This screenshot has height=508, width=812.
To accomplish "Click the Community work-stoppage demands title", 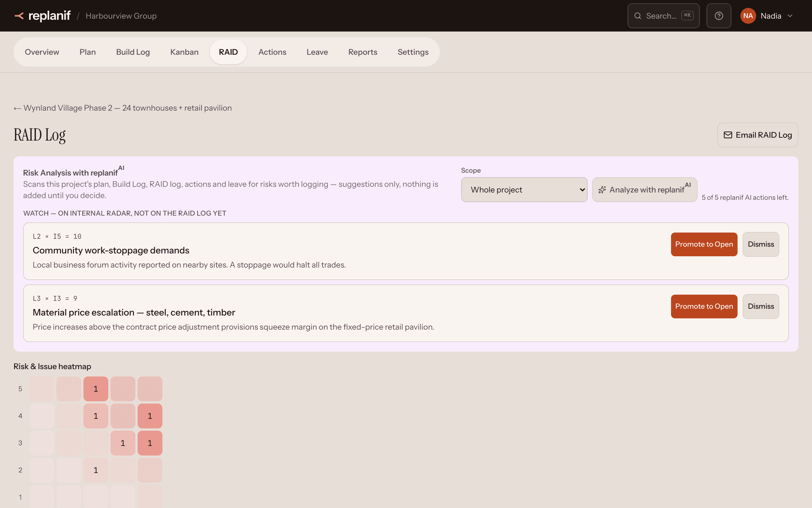I will [x=111, y=250].
